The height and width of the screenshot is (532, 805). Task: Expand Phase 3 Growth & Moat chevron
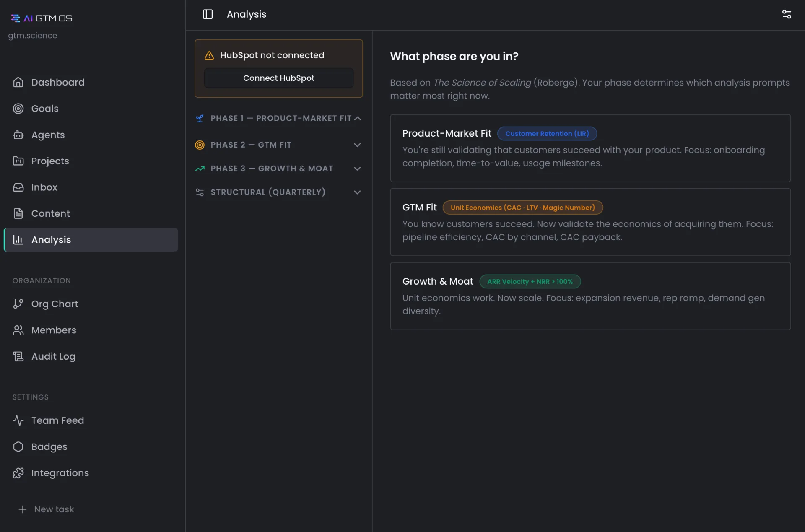coord(357,169)
